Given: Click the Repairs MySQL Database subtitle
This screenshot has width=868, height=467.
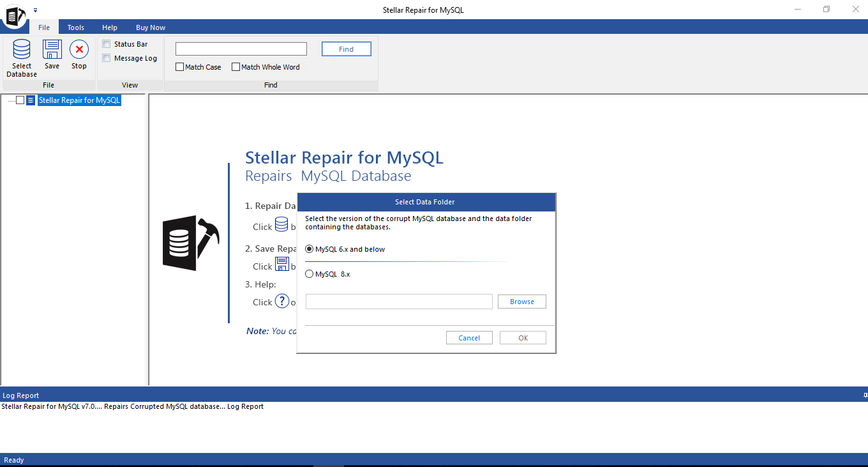Looking at the screenshot, I should (x=328, y=176).
